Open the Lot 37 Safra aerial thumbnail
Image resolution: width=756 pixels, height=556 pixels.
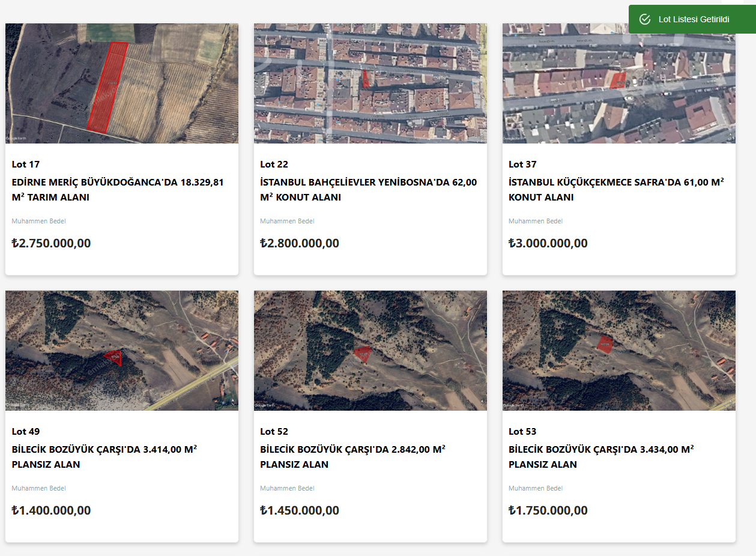pos(618,83)
